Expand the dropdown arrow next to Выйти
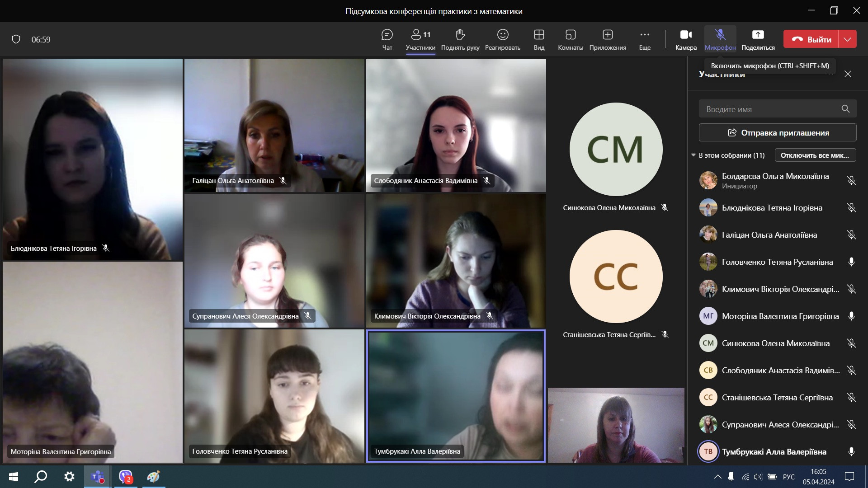The height and width of the screenshot is (488, 868). (x=847, y=39)
